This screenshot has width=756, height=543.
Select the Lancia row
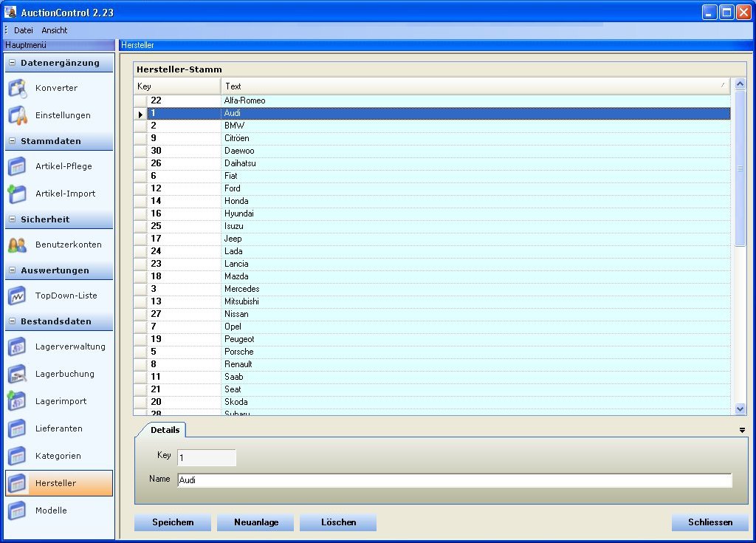pyautogui.click(x=432, y=264)
